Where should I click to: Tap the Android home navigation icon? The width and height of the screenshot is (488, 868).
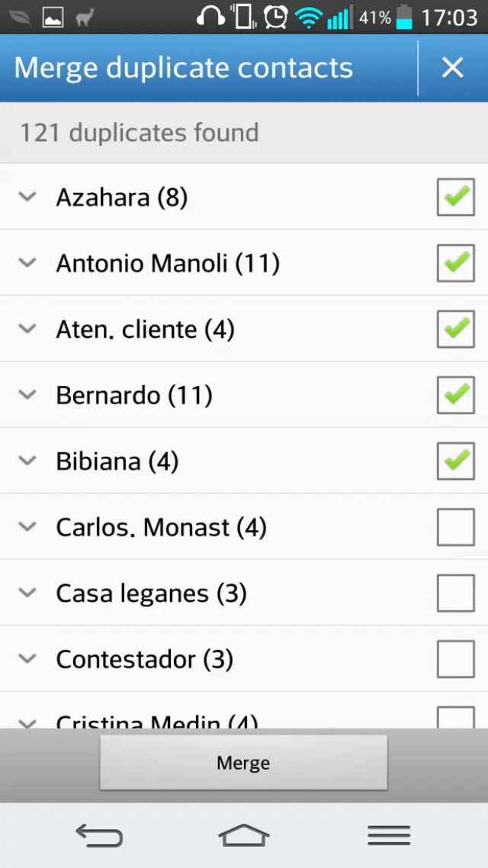click(244, 835)
